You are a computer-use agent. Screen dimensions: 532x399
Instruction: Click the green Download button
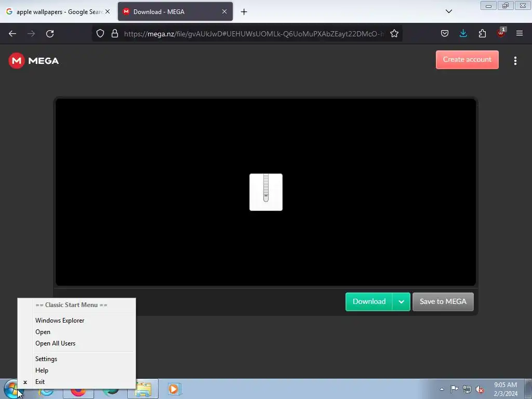(x=369, y=302)
